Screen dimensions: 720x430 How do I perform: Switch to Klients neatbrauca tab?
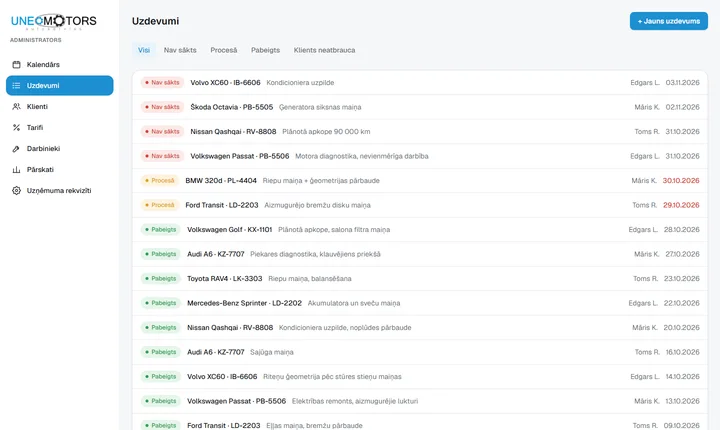(x=324, y=50)
